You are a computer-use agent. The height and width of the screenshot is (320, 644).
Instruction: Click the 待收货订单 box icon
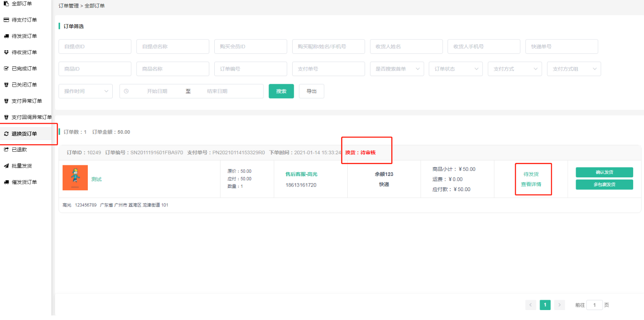pyautogui.click(x=6, y=52)
